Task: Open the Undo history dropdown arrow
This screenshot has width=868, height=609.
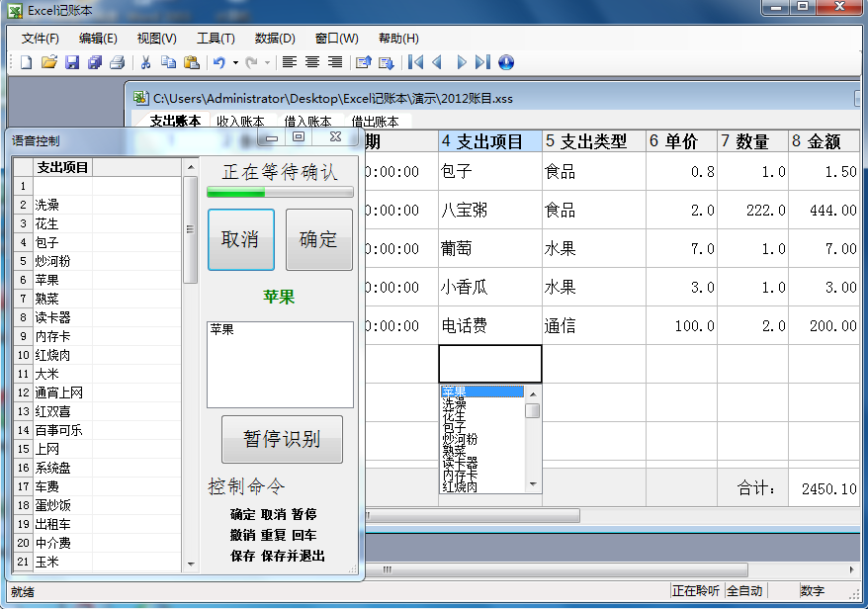Action: point(235,63)
